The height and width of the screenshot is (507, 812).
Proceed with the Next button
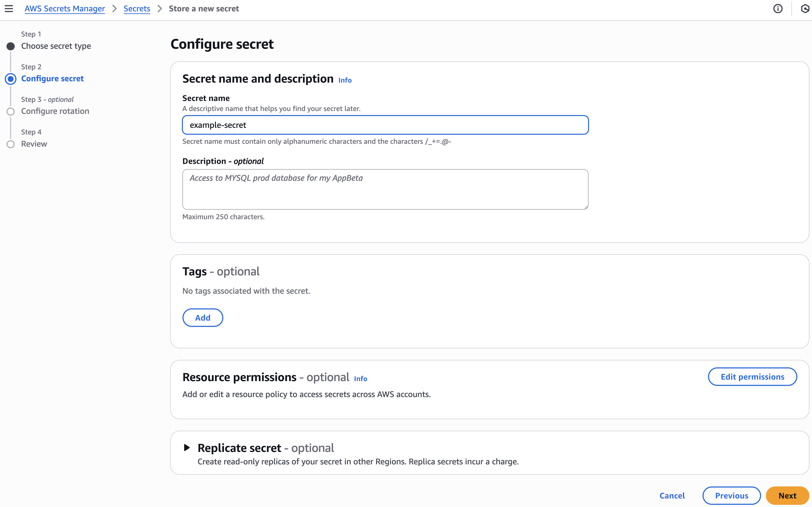(x=787, y=496)
